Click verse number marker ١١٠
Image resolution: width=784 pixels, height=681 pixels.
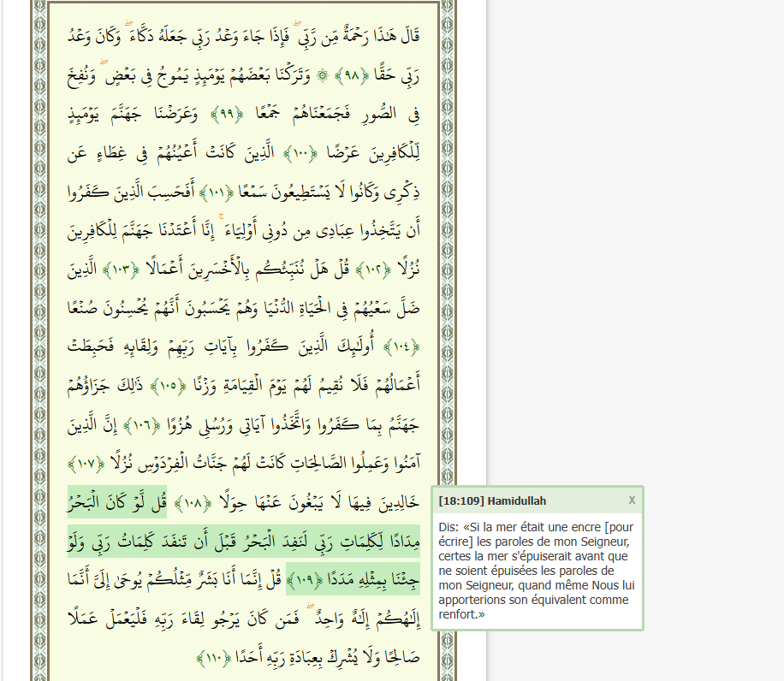(213, 658)
